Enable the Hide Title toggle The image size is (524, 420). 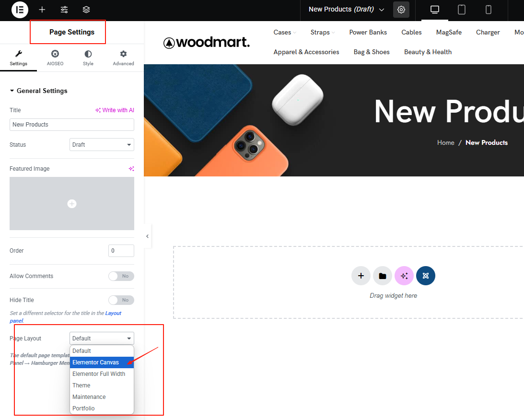coord(121,300)
